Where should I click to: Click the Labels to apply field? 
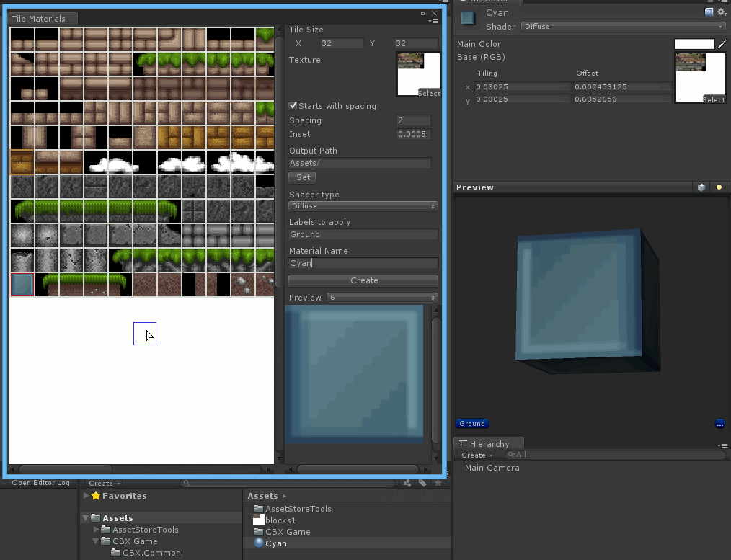coord(363,234)
